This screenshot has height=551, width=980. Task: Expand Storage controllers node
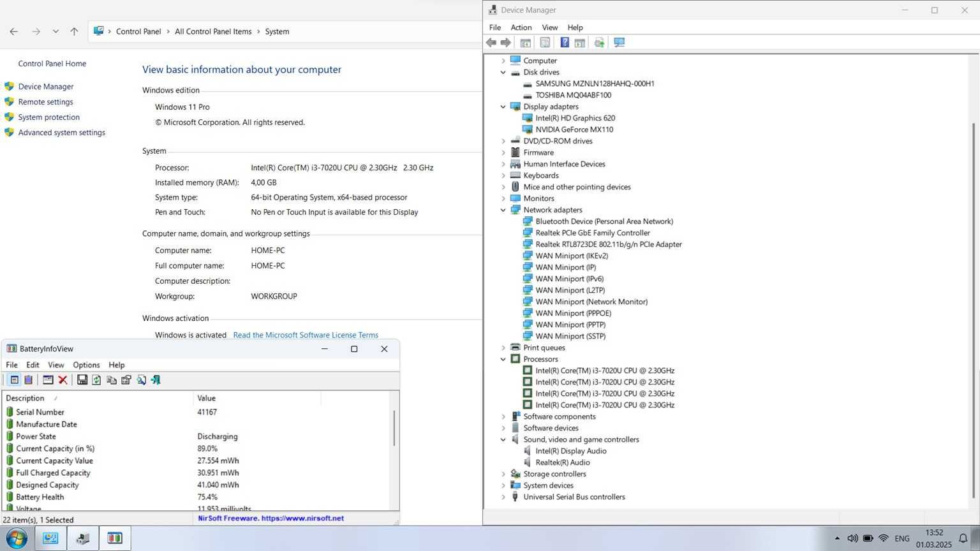click(503, 474)
